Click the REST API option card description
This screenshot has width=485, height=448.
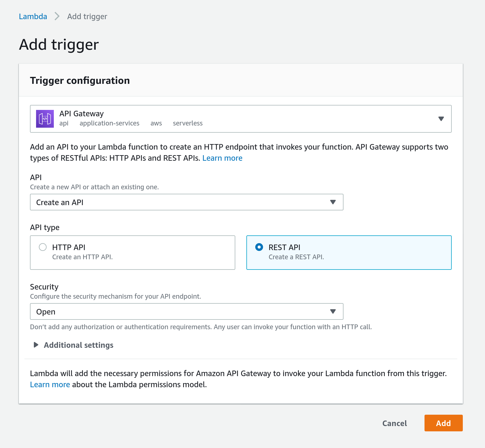(x=296, y=257)
